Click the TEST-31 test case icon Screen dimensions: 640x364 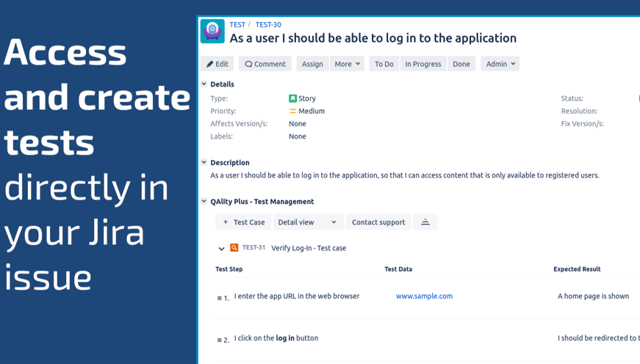pos(234,248)
